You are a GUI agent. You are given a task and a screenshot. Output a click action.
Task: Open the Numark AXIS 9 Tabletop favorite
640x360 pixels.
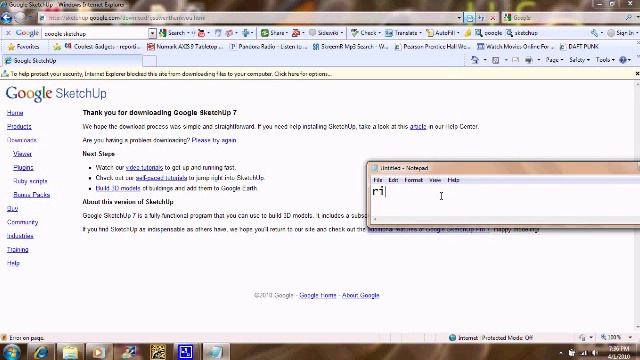click(185, 47)
